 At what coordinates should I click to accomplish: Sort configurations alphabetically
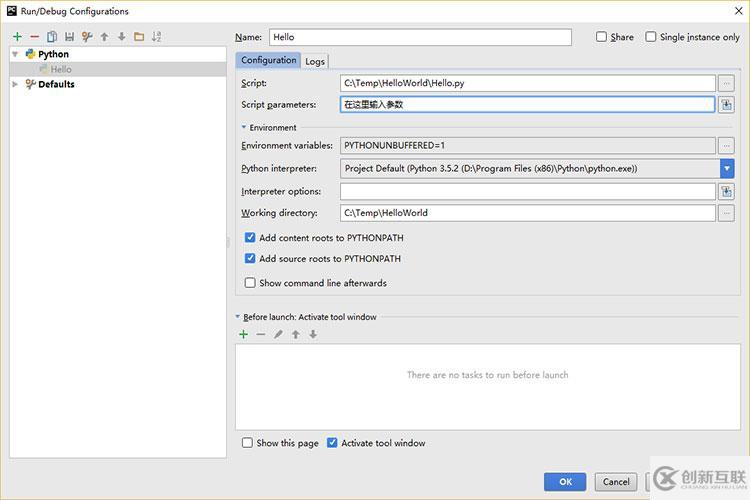click(x=157, y=37)
